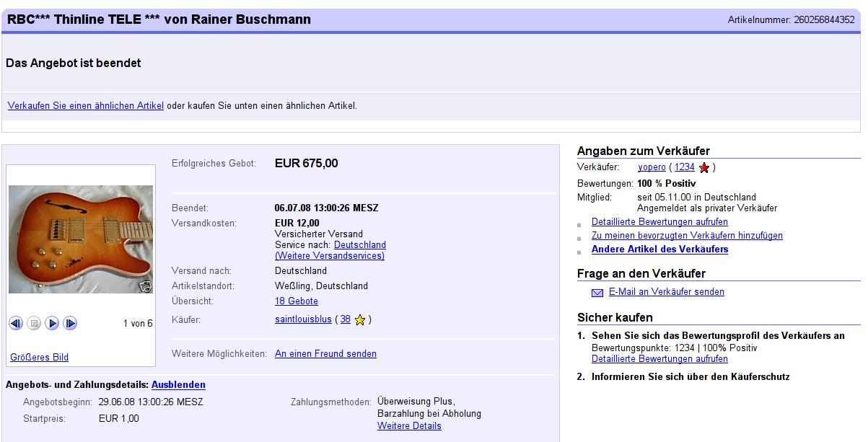Image resolution: width=868 pixels, height=442 pixels.
Task: Click 'Bewertungspunkte: 1234 | 100% Positiv' text
Action: (675, 348)
